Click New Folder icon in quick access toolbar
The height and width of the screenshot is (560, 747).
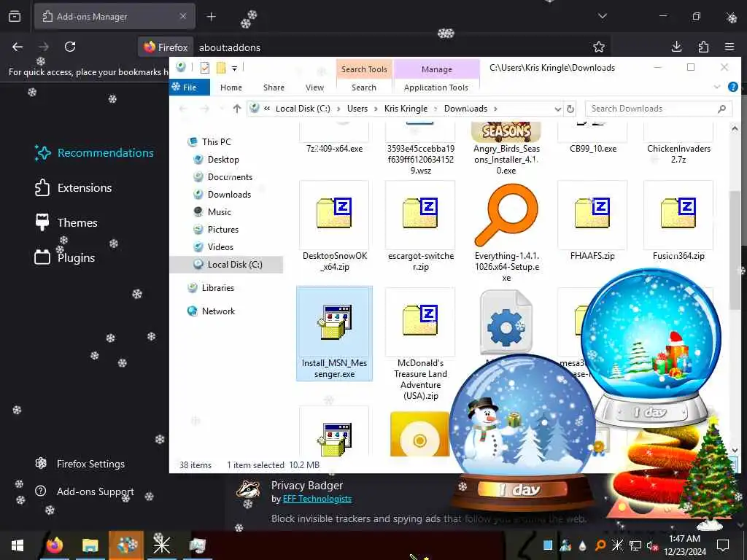click(x=221, y=68)
